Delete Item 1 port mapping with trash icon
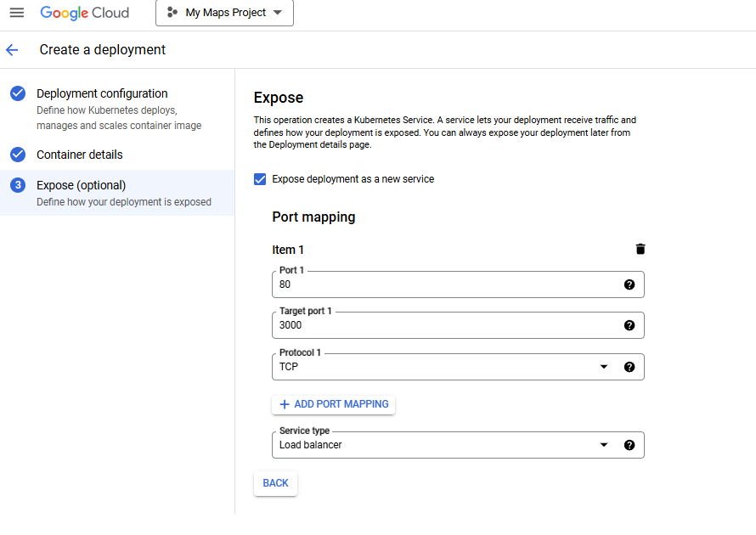The height and width of the screenshot is (535, 756). point(640,249)
